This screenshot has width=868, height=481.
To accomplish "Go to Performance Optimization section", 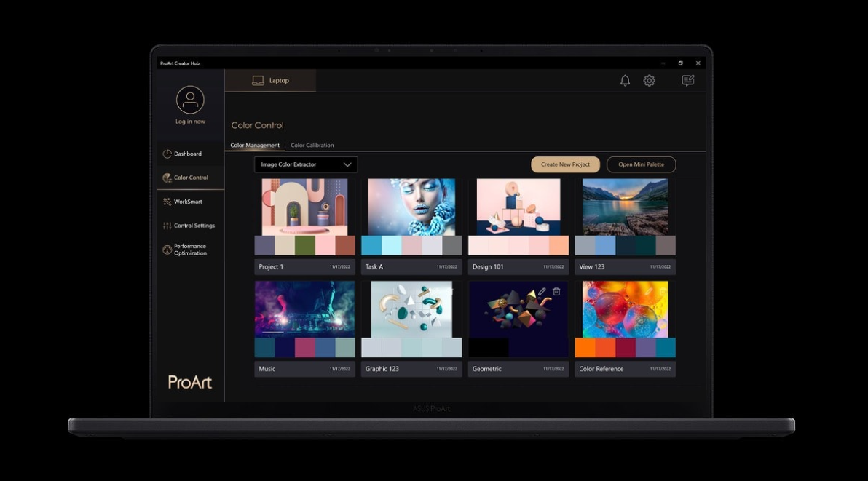I will coord(189,250).
